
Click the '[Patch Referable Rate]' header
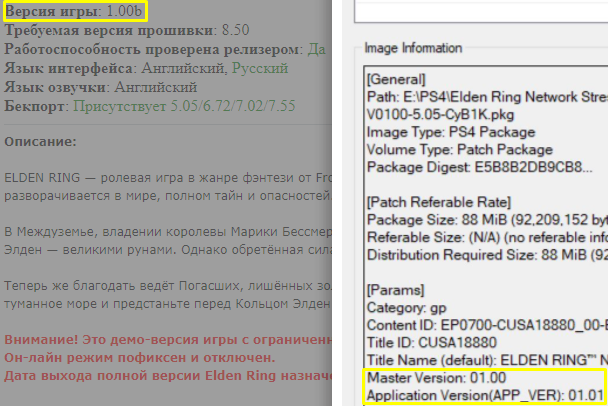pyautogui.click(x=439, y=202)
